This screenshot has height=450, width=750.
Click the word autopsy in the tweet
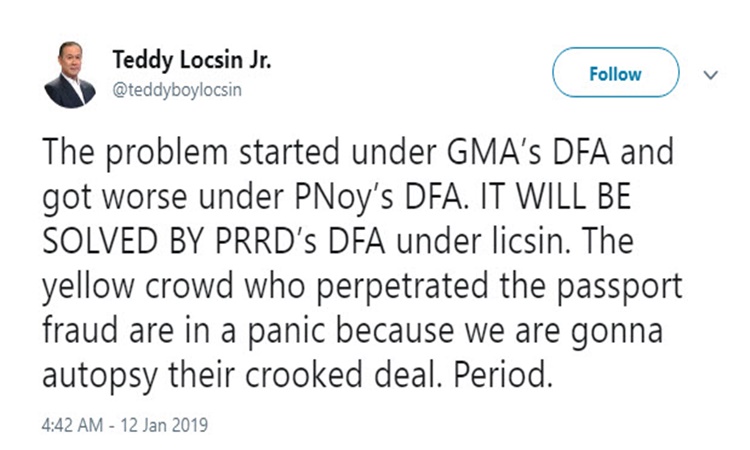click(x=99, y=376)
